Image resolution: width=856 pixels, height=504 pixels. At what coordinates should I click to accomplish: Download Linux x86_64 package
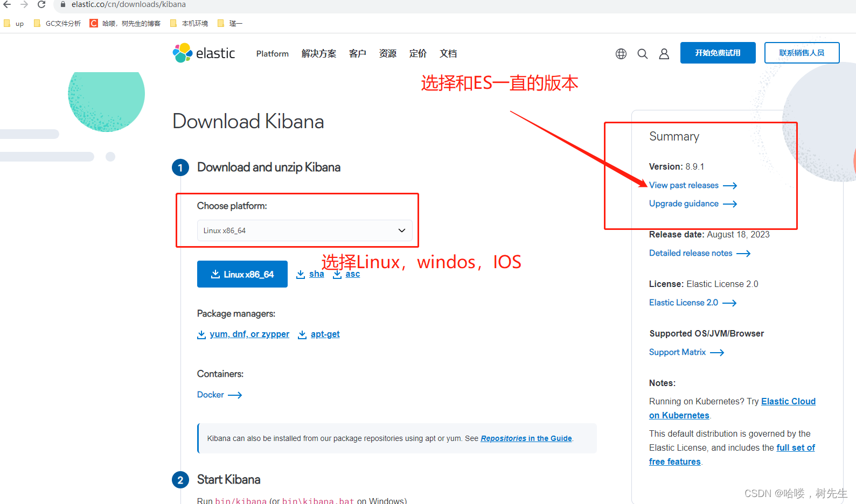point(242,274)
